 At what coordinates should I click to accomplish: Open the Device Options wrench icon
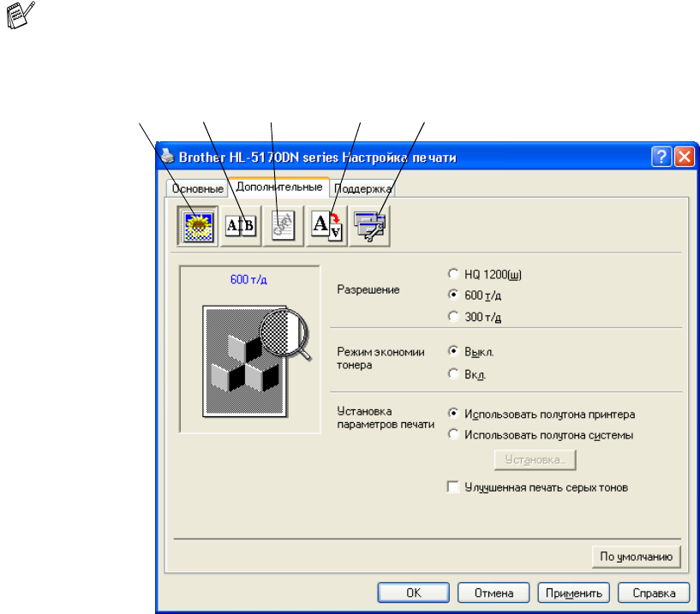(369, 226)
